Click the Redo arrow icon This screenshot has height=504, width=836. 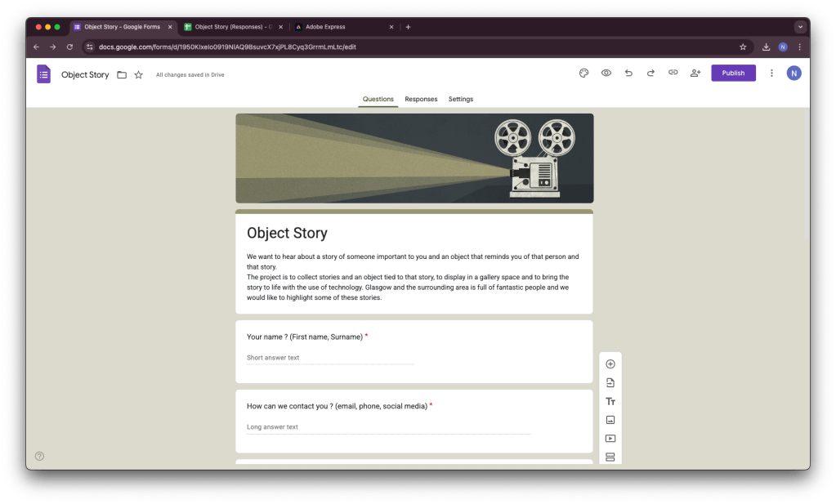point(650,73)
